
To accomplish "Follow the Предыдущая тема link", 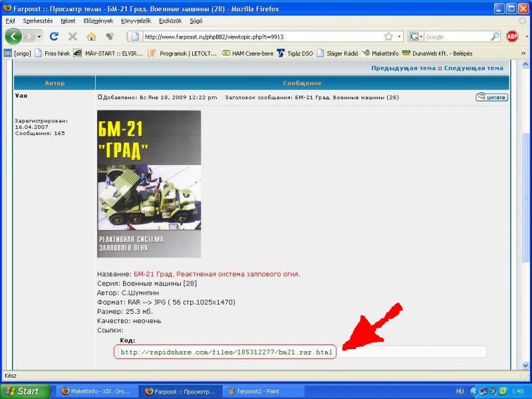I will (x=403, y=68).
